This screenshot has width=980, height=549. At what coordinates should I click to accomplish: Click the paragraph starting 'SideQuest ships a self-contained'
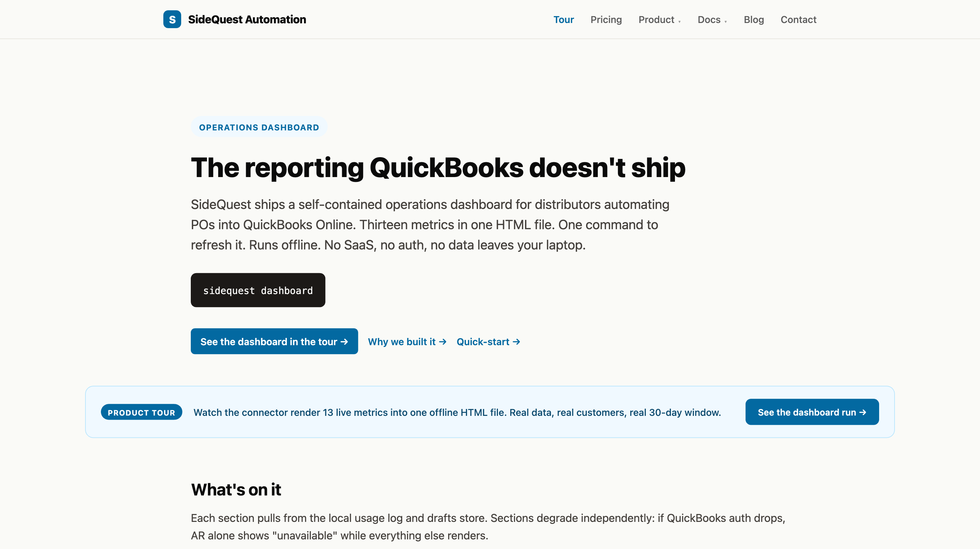430,225
